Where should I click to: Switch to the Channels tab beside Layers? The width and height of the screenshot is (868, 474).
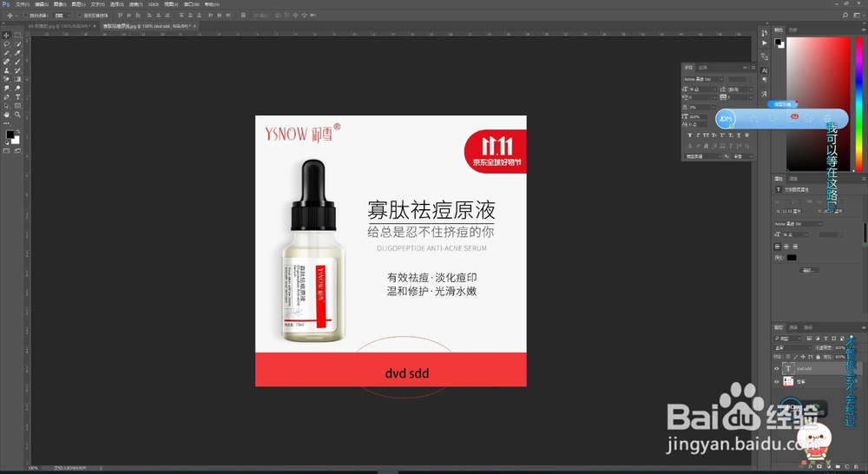(x=793, y=327)
